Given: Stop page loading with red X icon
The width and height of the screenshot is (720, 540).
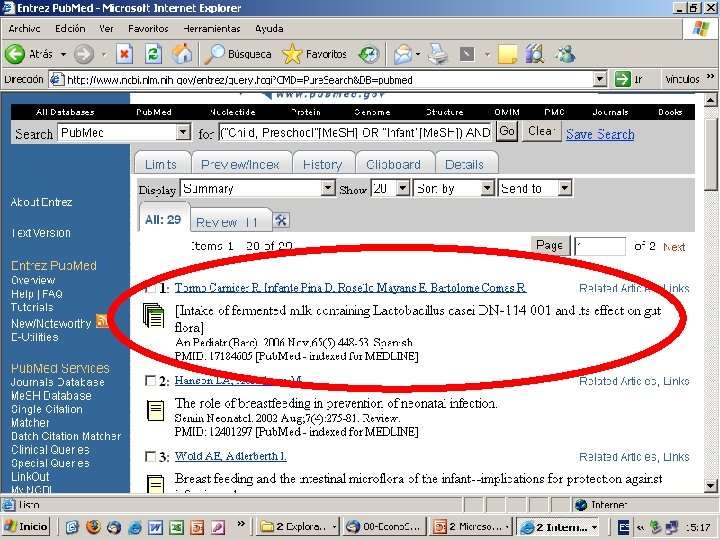Looking at the screenshot, I should tap(124, 54).
